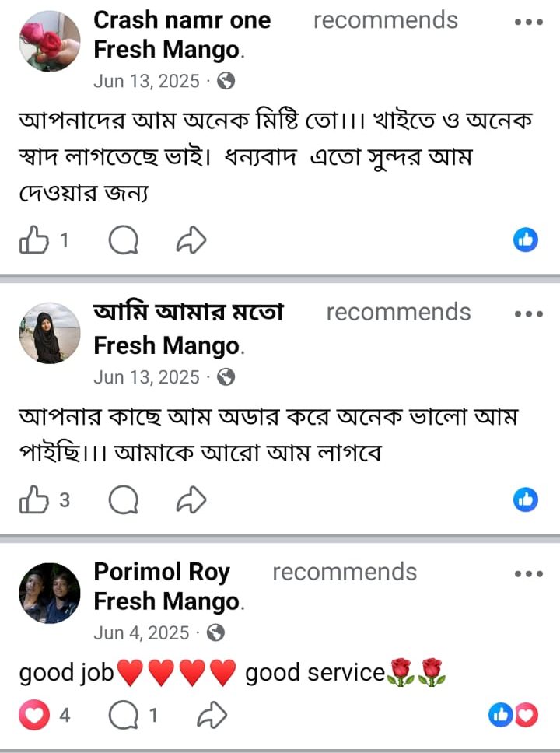560x753 pixels.
Task: Open Fresh Mango page from Porimol's review
Action: tap(166, 601)
